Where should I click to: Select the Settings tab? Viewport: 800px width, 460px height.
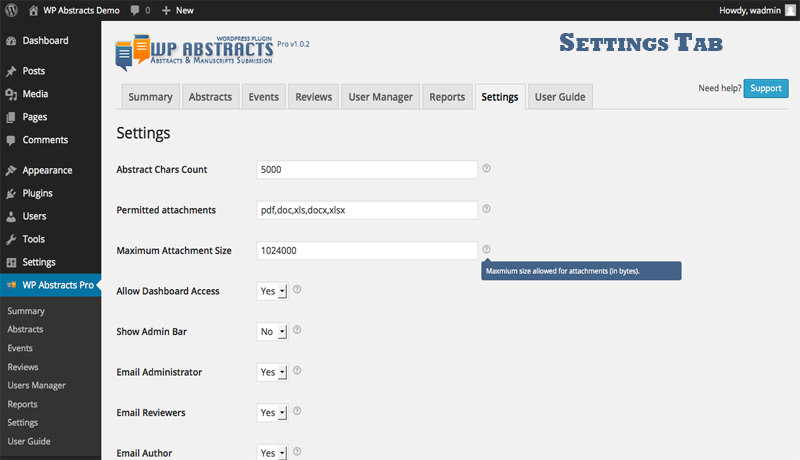500,97
